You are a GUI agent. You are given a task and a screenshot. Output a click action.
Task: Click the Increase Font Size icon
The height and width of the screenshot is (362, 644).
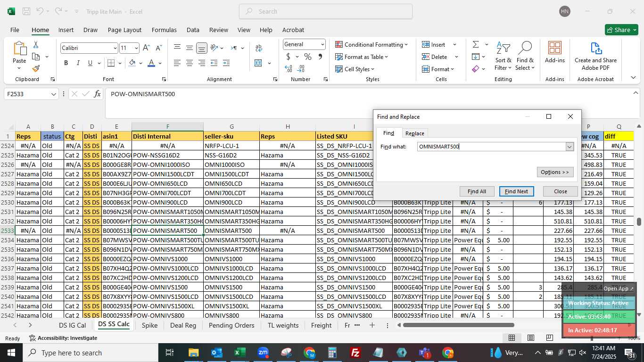click(146, 48)
